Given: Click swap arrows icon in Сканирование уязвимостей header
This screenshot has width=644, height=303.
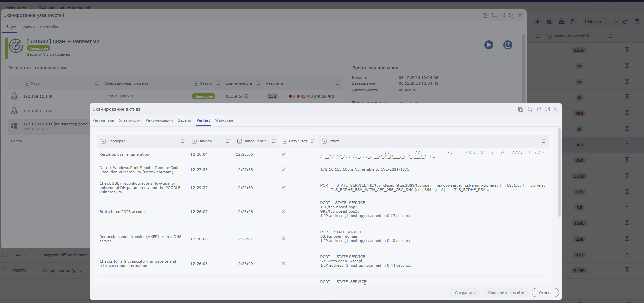Looking at the screenshot, I should [x=494, y=15].
